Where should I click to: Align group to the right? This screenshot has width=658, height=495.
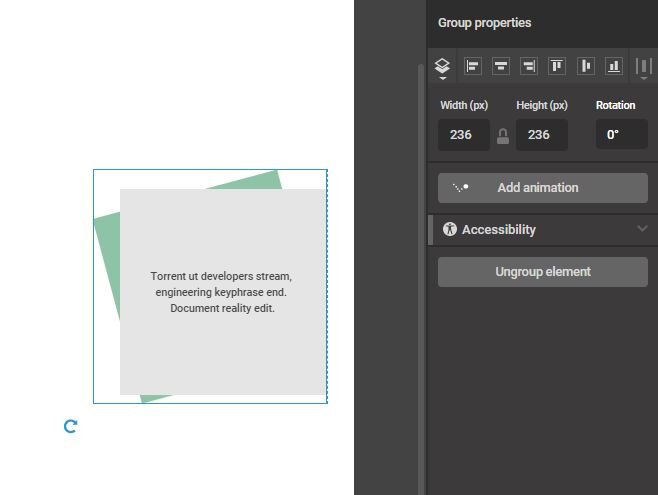click(x=529, y=67)
